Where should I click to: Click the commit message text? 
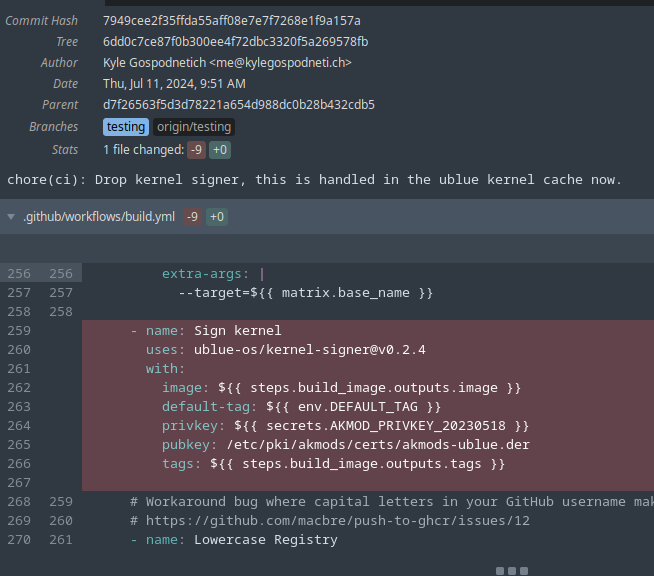[x=314, y=180]
